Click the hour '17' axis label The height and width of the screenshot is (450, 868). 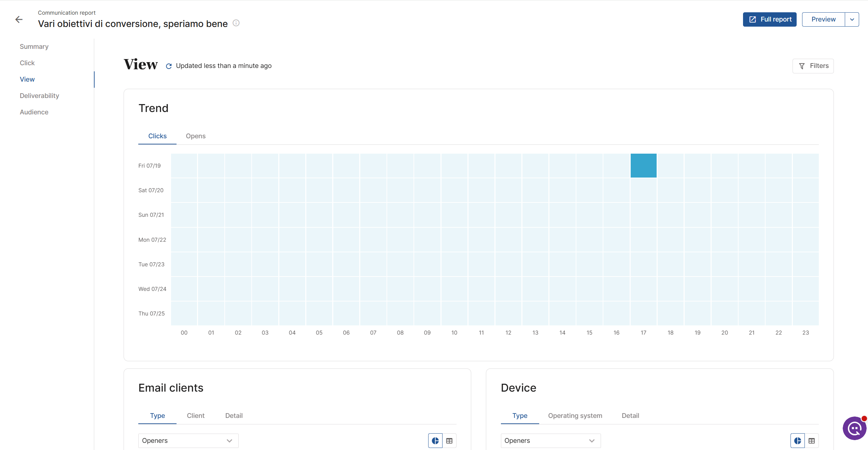click(643, 333)
